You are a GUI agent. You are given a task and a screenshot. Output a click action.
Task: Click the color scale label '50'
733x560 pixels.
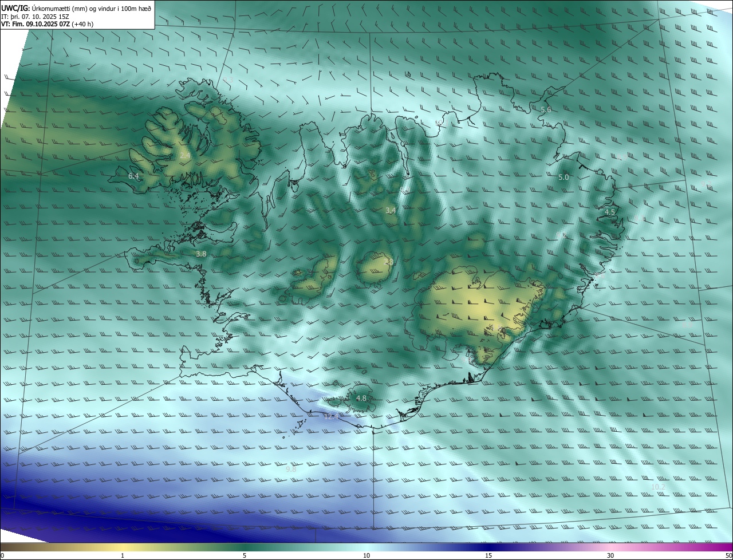point(728,555)
